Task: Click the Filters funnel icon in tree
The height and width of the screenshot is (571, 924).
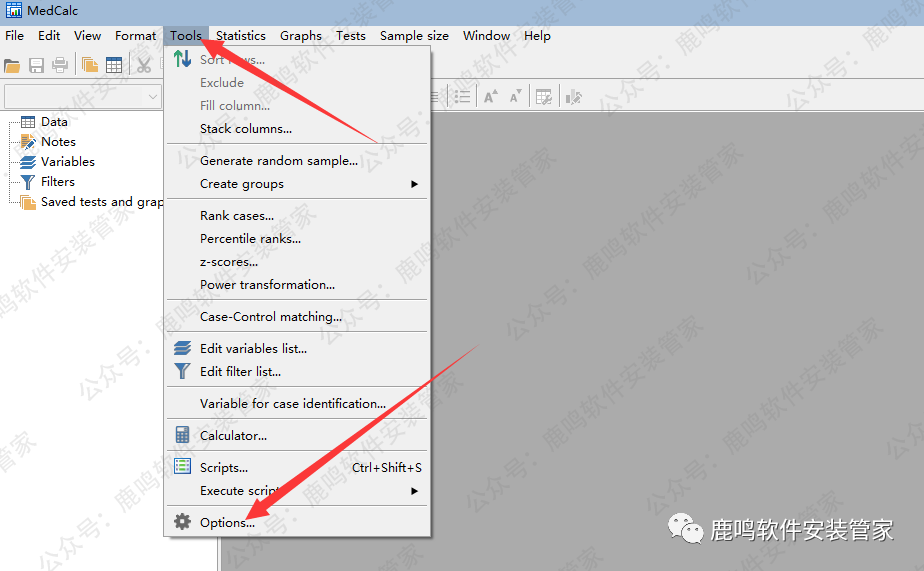Action: tap(28, 182)
